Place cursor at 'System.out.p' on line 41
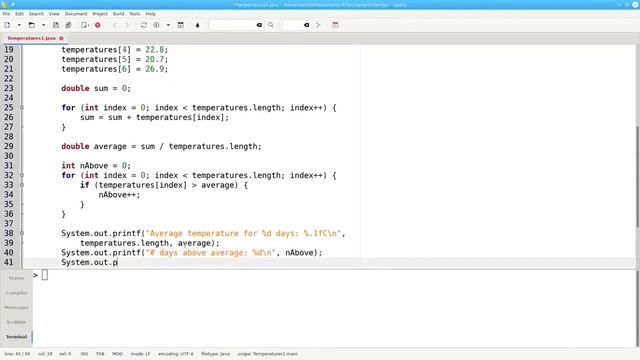 point(89,262)
